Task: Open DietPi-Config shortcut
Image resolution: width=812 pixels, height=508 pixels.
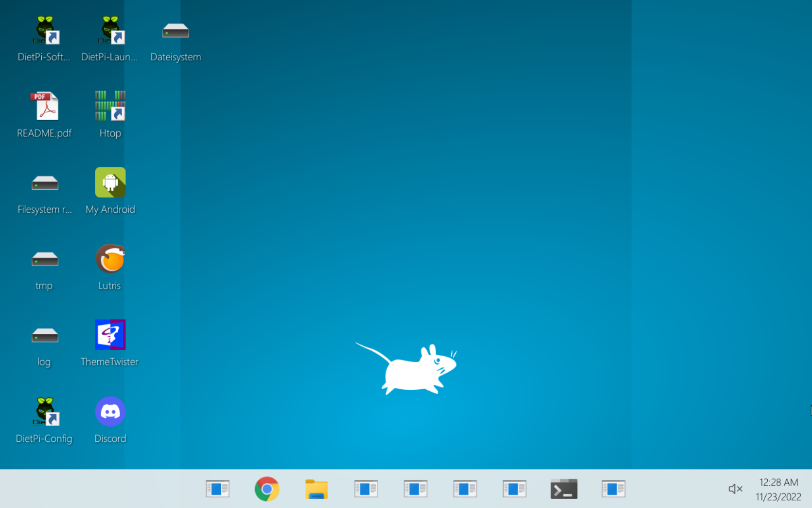Action: tap(44, 411)
